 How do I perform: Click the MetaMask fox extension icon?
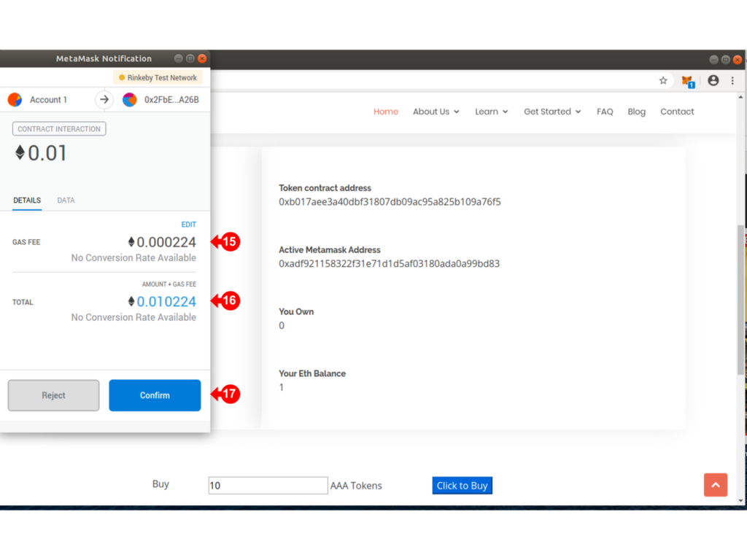tap(687, 82)
